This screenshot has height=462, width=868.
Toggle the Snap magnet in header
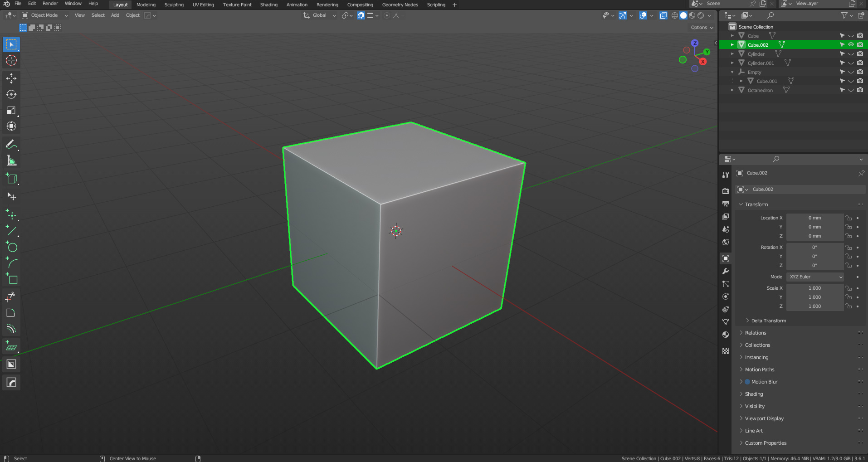tap(361, 15)
